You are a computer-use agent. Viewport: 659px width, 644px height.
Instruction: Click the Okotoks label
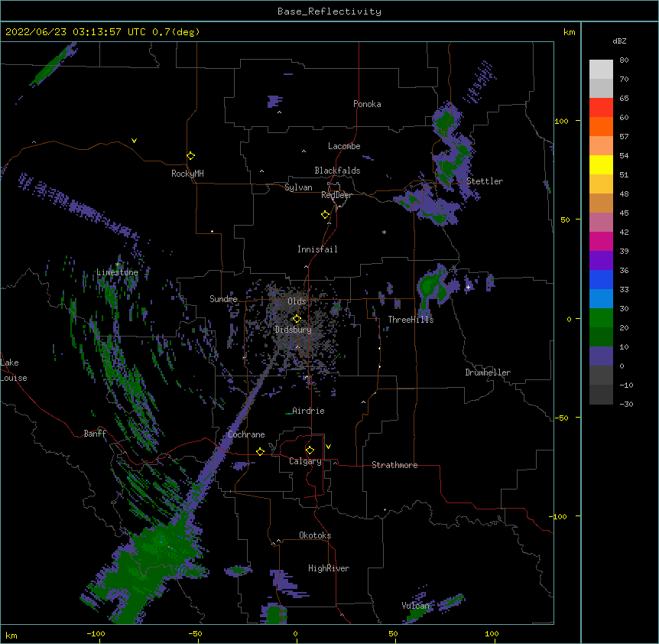(315, 535)
